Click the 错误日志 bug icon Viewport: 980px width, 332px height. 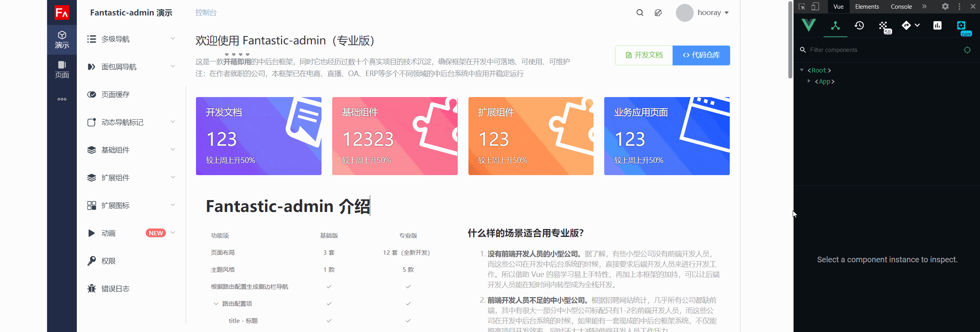(x=91, y=288)
